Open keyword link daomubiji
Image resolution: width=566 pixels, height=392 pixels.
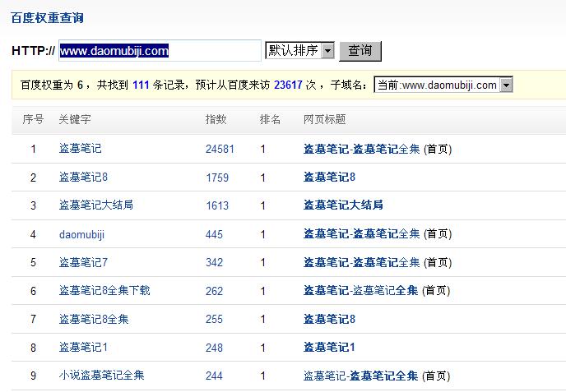(x=81, y=234)
